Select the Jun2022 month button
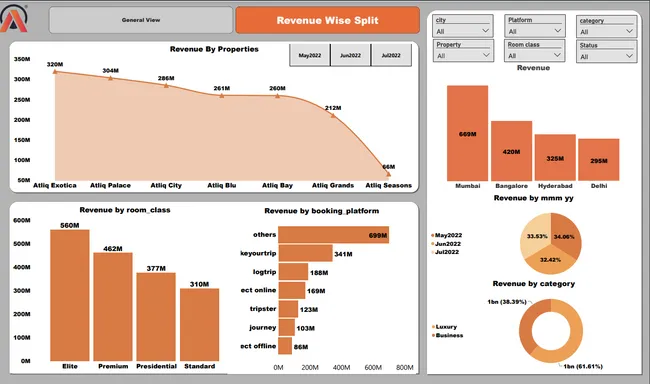 (350, 55)
